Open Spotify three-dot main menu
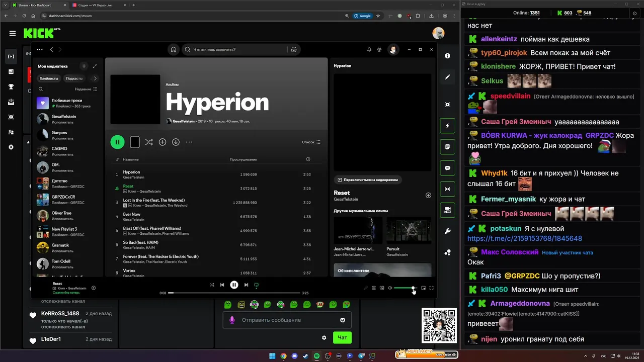The height and width of the screenshot is (362, 644). [40, 49]
